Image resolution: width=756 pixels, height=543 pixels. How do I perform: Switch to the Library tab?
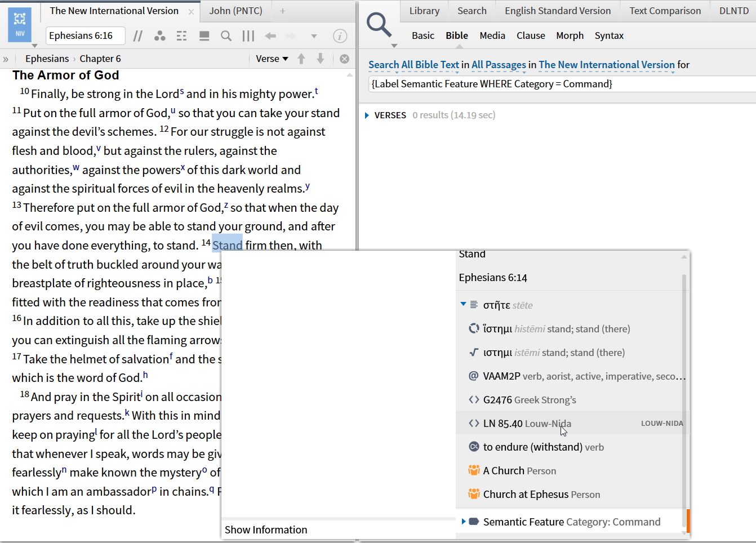click(424, 11)
